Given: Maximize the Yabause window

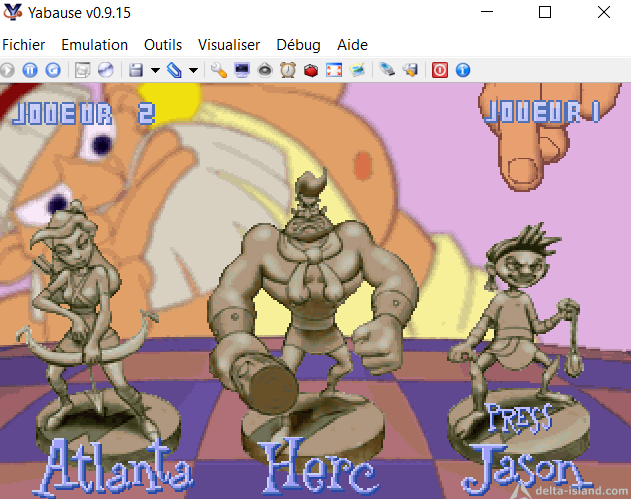Looking at the screenshot, I should [x=545, y=12].
